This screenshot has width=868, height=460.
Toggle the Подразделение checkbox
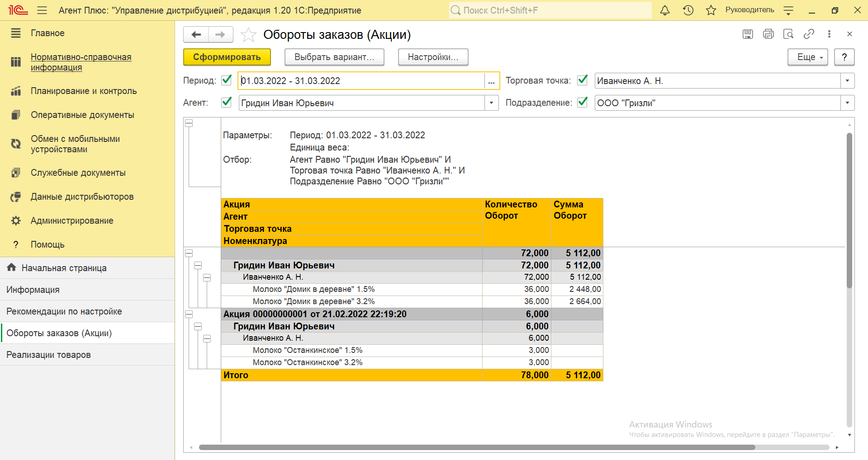(x=583, y=103)
